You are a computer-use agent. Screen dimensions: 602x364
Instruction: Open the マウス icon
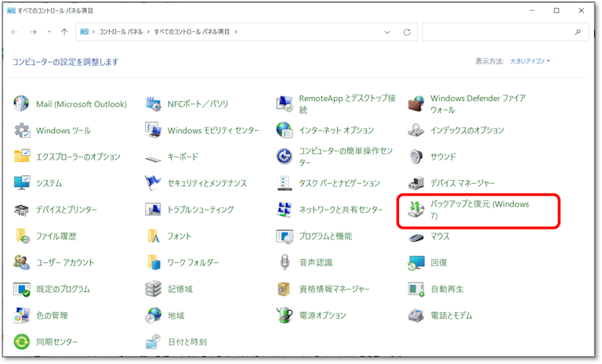416,237
